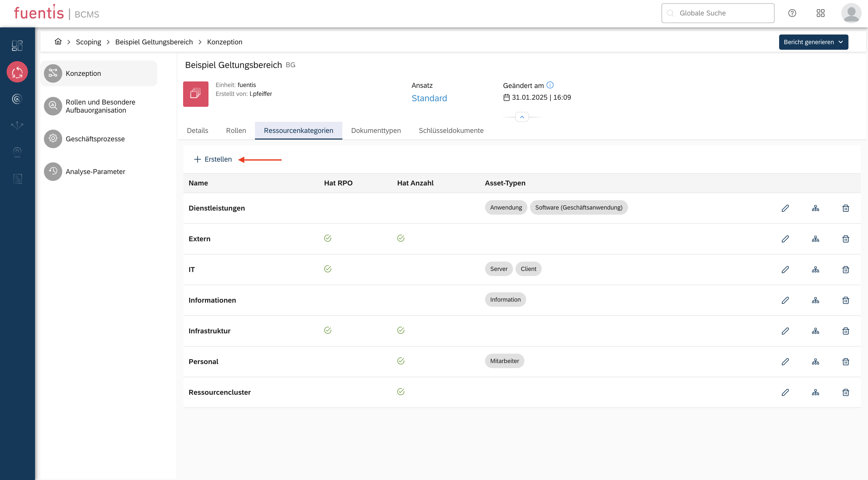This screenshot has height=480, width=868.
Task: Open the Bericht generieren dropdown
Action: point(813,42)
